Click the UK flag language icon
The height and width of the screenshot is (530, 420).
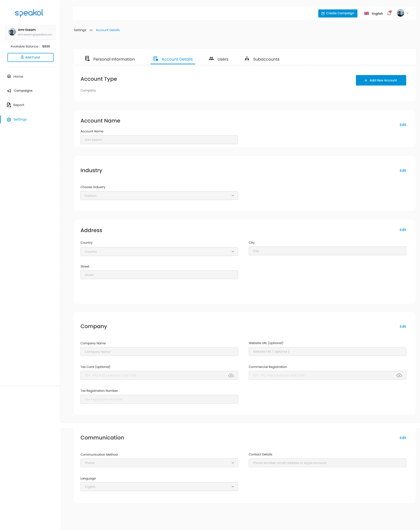[366, 14]
